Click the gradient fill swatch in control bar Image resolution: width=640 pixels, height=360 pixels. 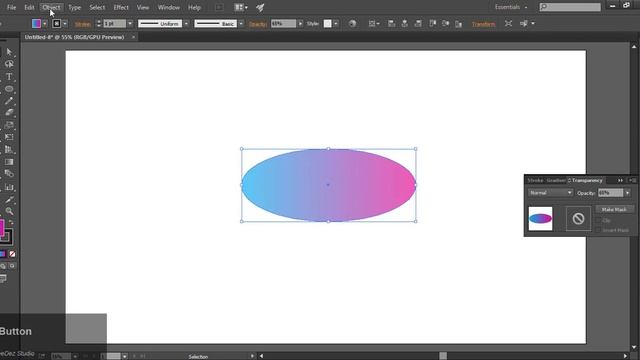(37, 24)
